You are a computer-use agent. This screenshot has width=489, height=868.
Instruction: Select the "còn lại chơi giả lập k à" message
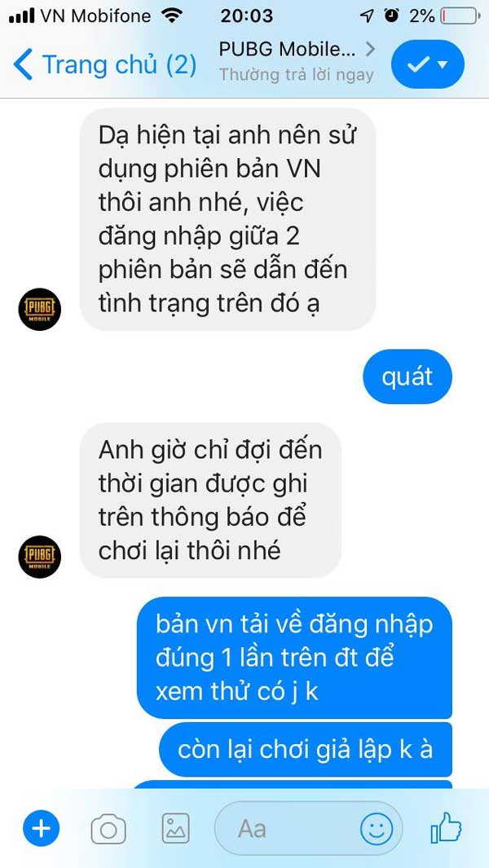pos(306,750)
